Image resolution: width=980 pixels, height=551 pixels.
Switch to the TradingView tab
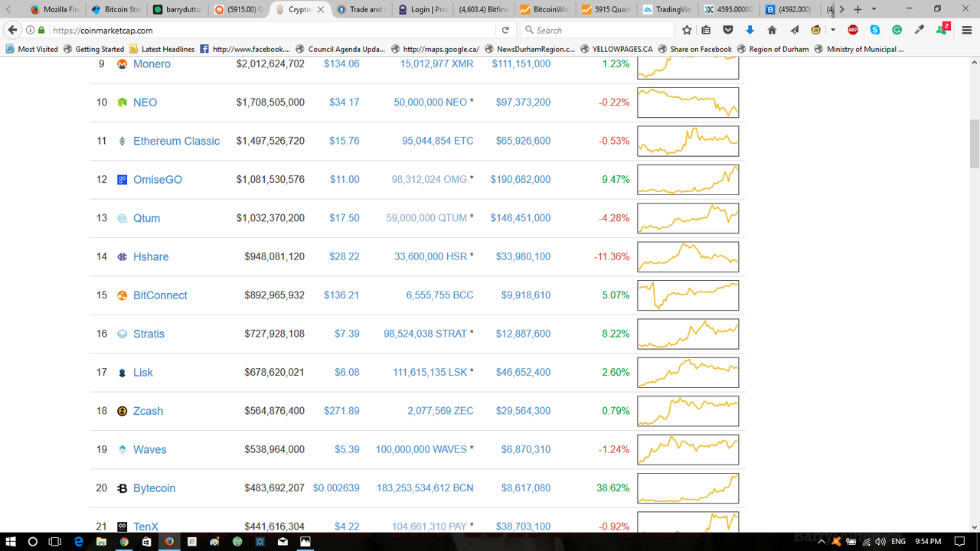667,9
